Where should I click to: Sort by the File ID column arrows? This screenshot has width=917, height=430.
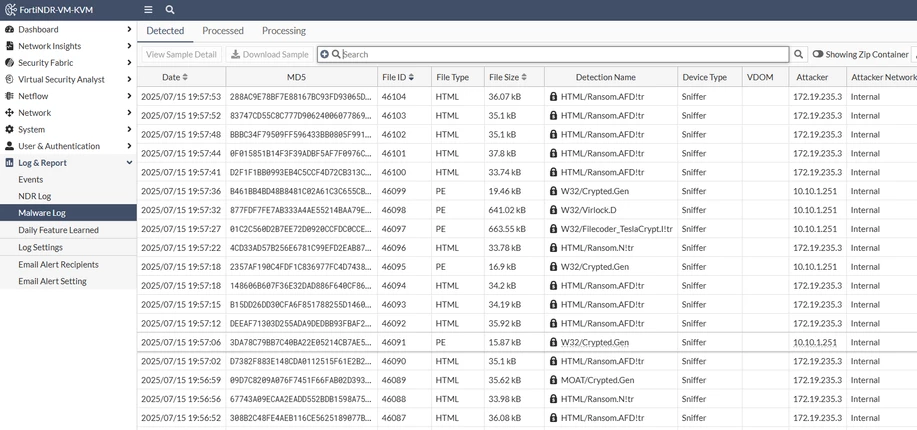pyautogui.click(x=411, y=77)
